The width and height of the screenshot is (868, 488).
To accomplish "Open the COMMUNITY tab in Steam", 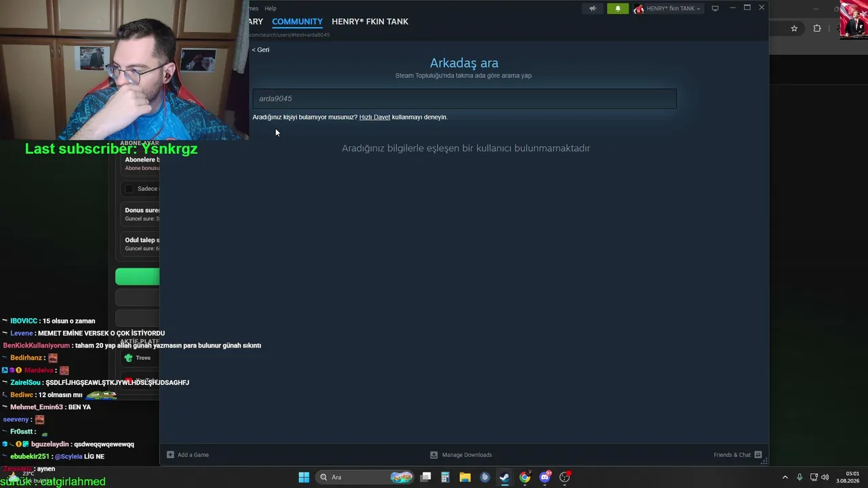I will pos(297,22).
